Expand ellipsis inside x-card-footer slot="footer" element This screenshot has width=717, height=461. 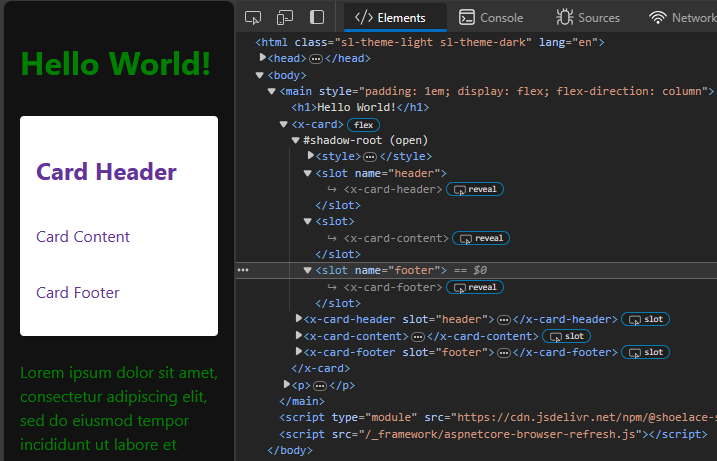pyautogui.click(x=503, y=353)
